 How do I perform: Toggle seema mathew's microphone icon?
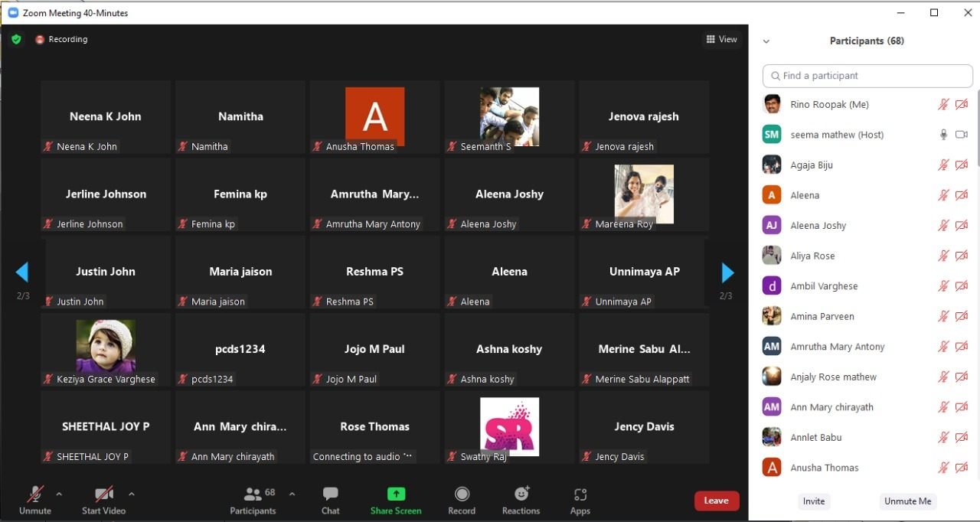[x=944, y=135]
